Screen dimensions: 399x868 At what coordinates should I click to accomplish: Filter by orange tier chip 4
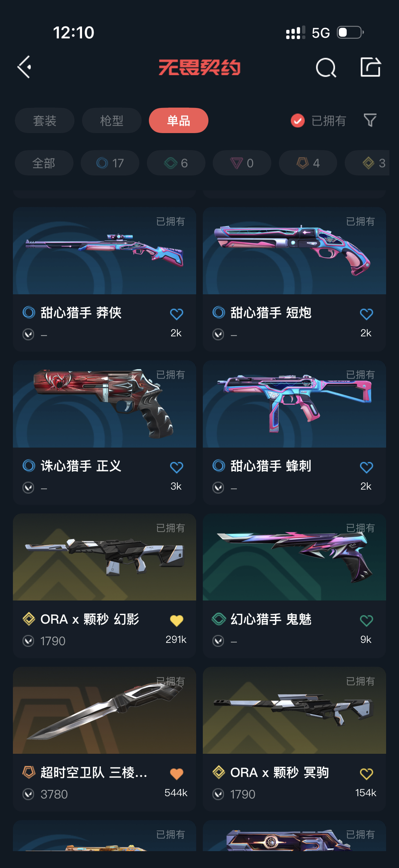pyautogui.click(x=308, y=163)
